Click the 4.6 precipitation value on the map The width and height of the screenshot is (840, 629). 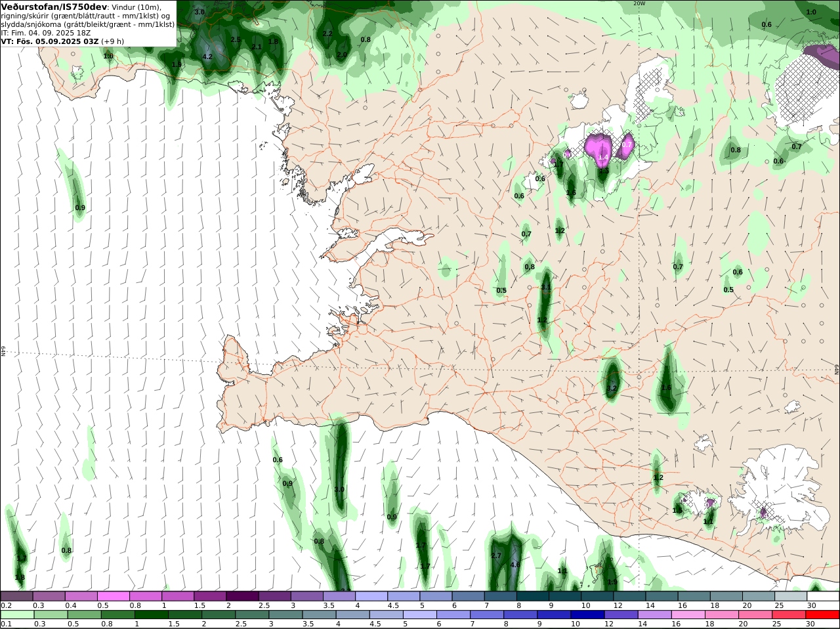515,565
